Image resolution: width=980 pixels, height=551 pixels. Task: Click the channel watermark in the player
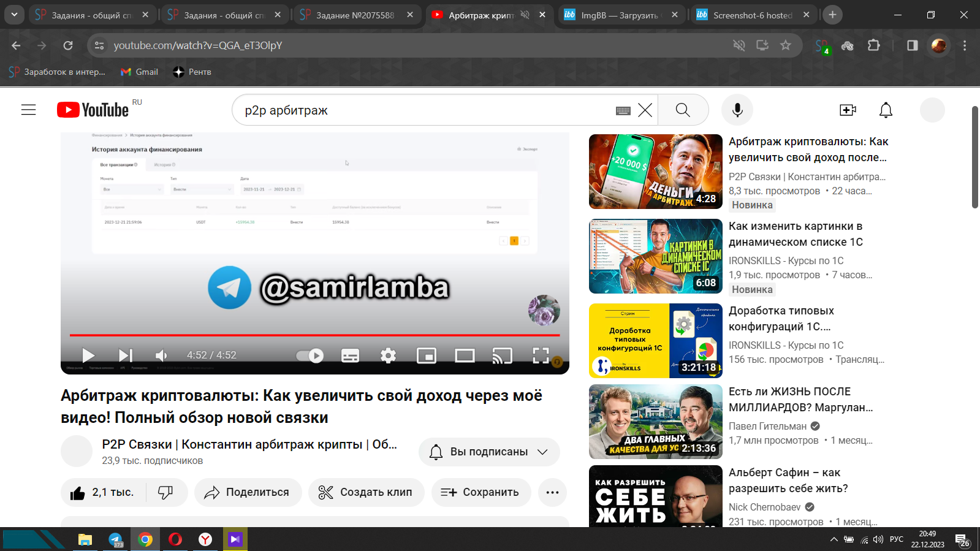(x=544, y=310)
